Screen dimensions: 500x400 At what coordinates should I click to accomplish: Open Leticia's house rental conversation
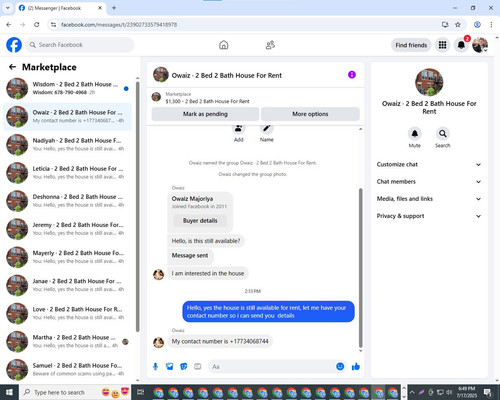(67, 173)
